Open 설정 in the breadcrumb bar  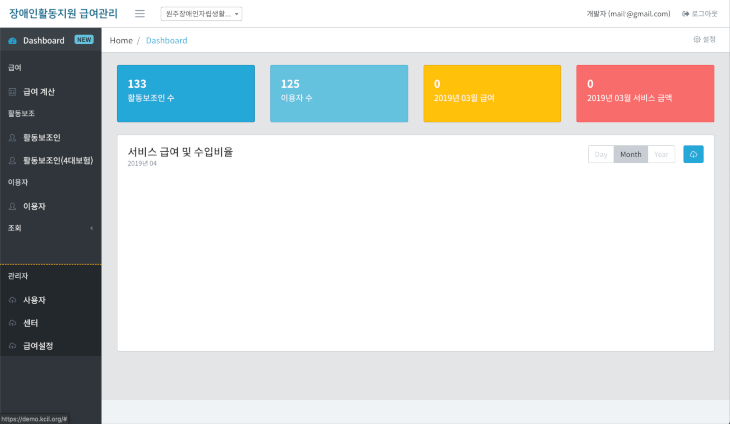[704, 39]
